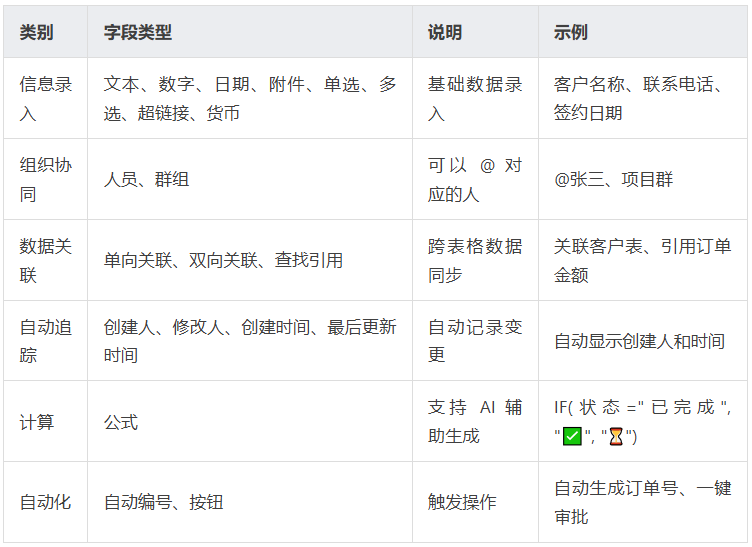Click the hourglass emoji in formula
The width and height of the screenshot is (752, 547).
point(616,436)
